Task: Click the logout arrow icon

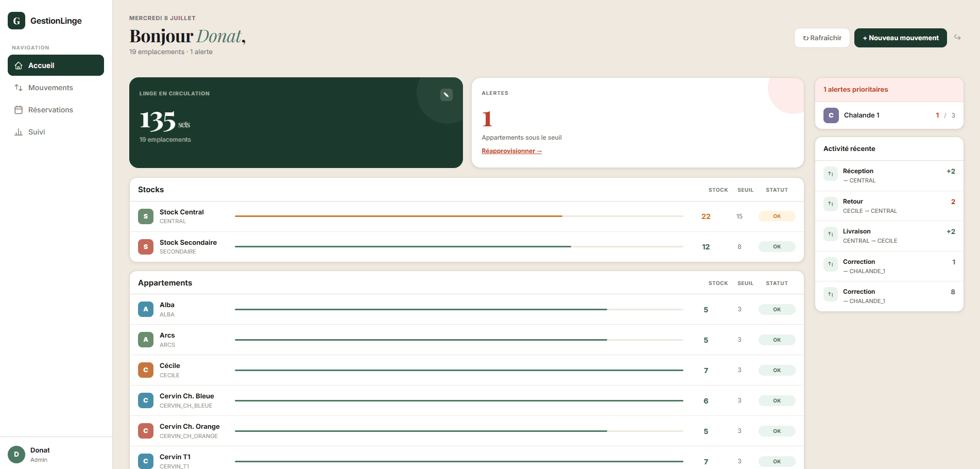Action: click(957, 37)
